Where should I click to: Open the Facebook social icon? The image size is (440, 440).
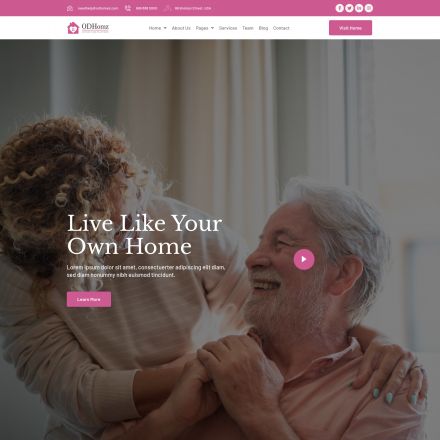tap(339, 8)
